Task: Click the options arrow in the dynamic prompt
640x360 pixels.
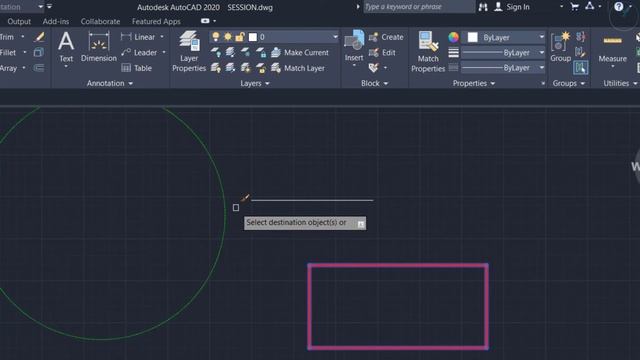Action: (360, 224)
